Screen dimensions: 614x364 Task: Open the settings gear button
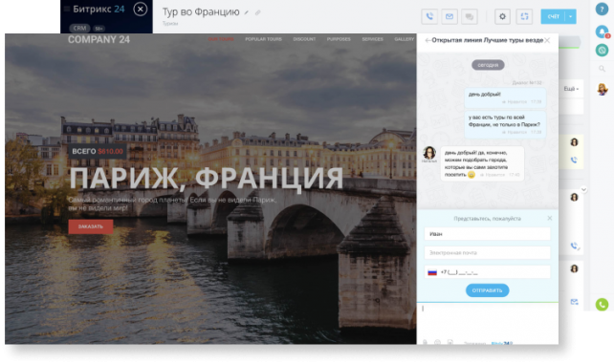click(502, 16)
